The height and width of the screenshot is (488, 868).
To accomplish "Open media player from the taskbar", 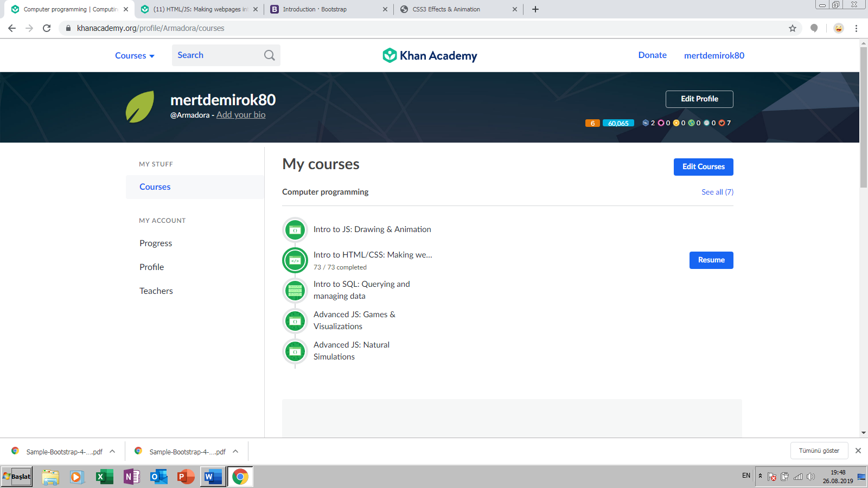I will [77, 477].
